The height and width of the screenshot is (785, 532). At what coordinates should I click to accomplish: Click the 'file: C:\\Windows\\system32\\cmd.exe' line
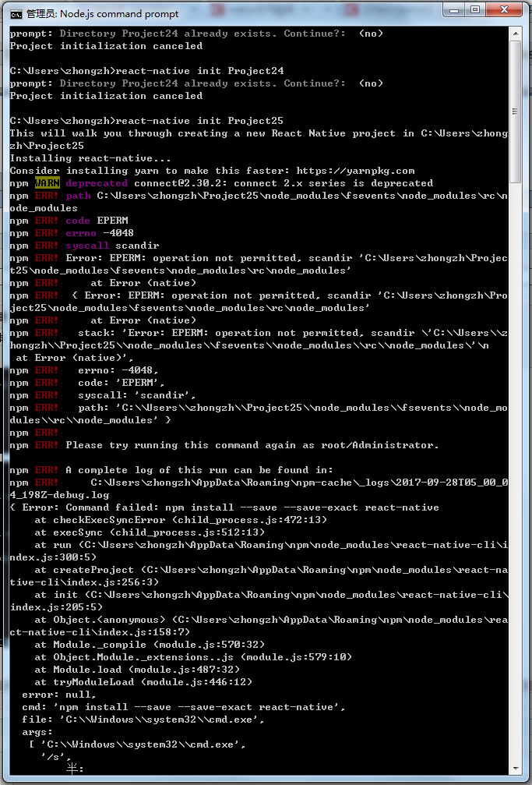click(x=143, y=720)
